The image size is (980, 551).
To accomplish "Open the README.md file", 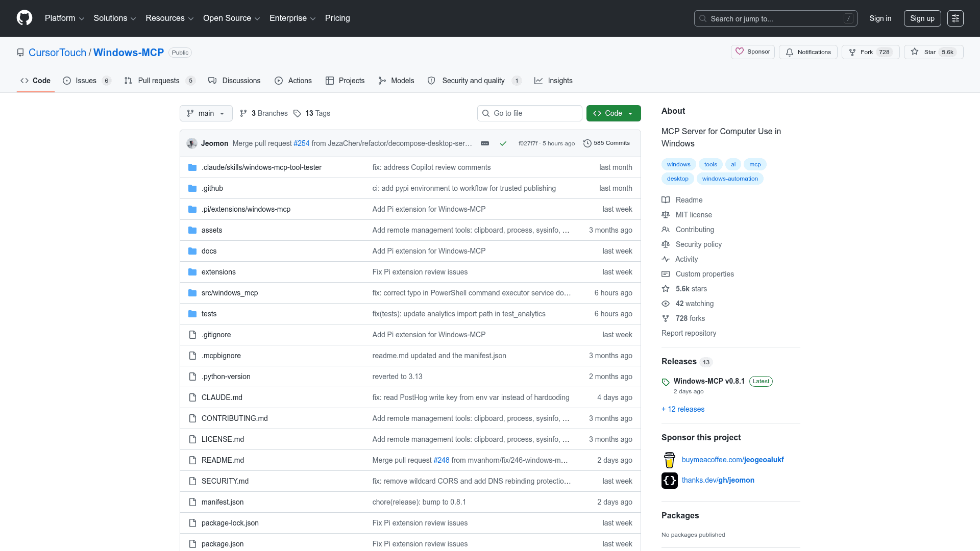I will click(223, 460).
